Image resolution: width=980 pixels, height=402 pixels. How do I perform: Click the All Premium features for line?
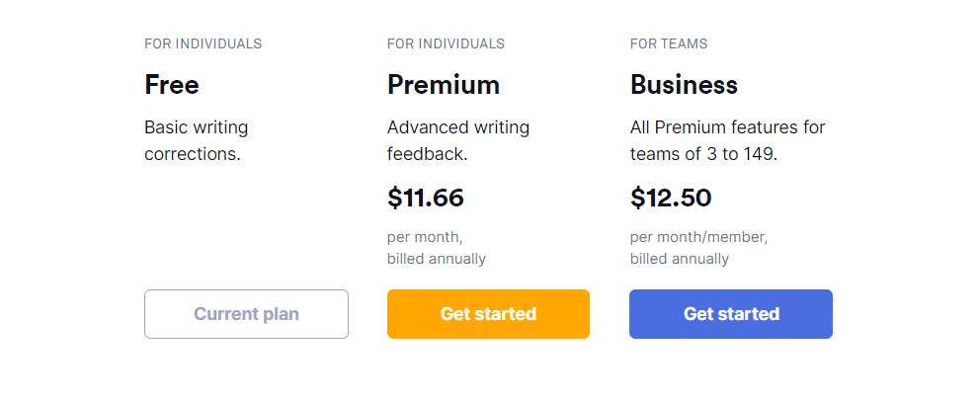(x=727, y=127)
